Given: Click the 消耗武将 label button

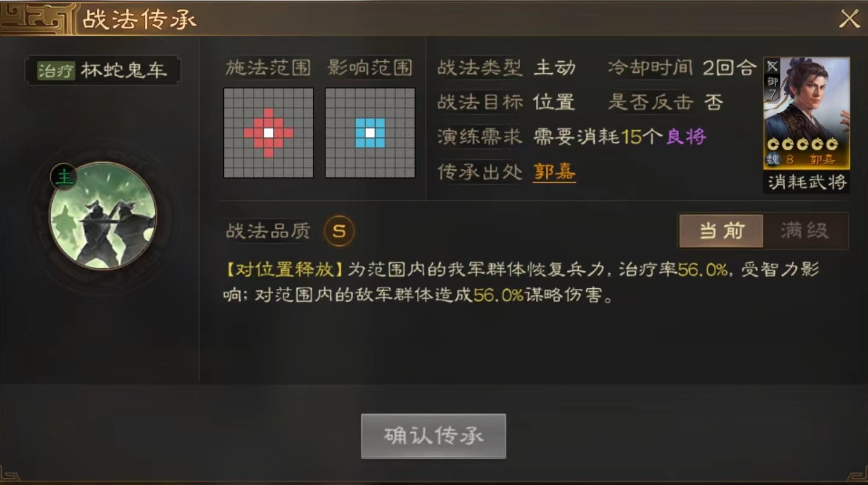Looking at the screenshot, I should coord(806,182).
